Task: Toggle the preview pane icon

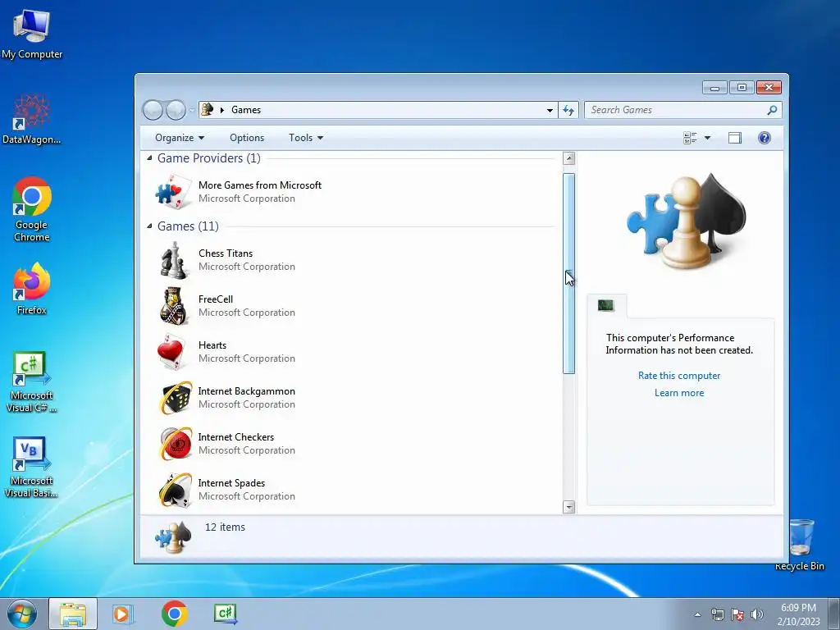Action: (734, 138)
